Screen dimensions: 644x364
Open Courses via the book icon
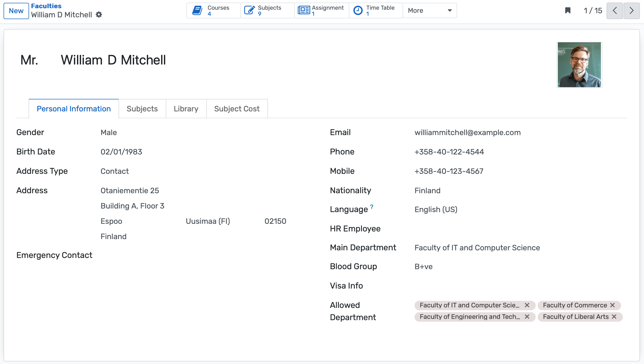pos(197,10)
